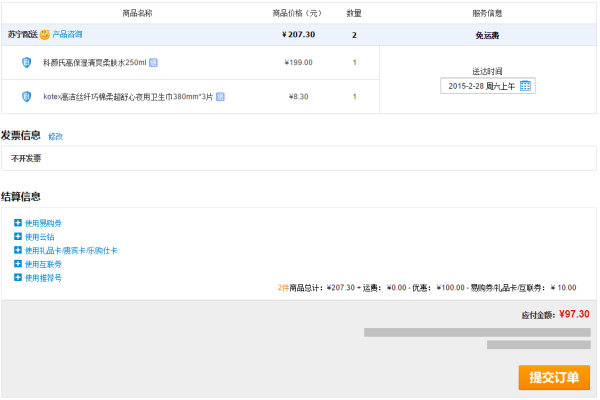Click 修改 link beside 发票信息

pos(55,136)
